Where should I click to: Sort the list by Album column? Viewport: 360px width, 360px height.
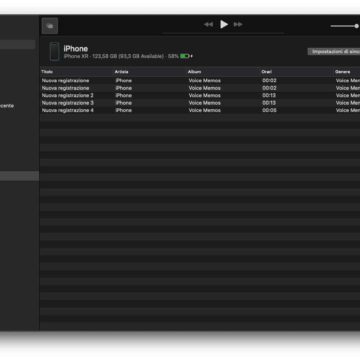[x=194, y=72]
